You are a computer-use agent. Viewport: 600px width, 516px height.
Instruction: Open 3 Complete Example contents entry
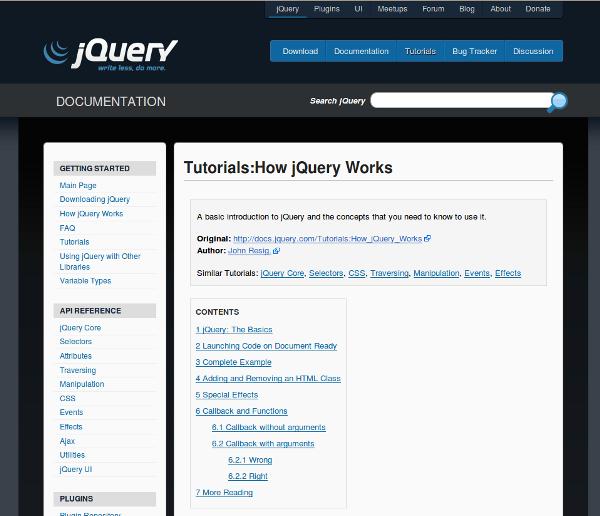click(233, 362)
